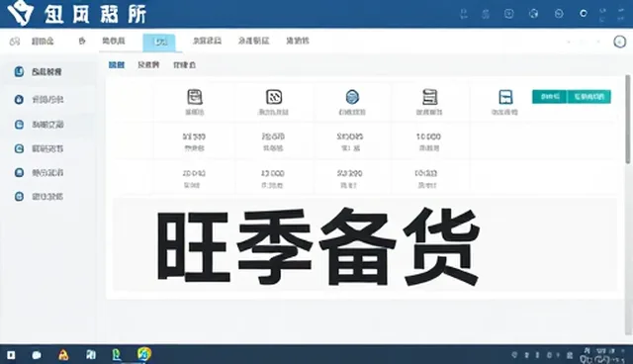Click the leftmost small icon in the header icon group

(x=464, y=14)
